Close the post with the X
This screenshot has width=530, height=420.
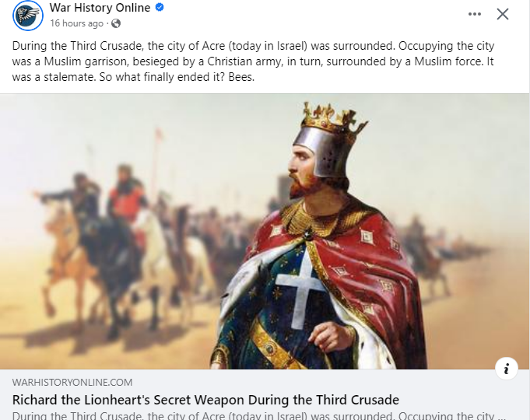503,14
